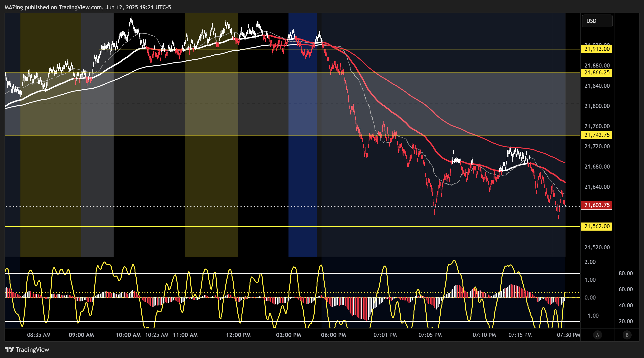Image resolution: width=644 pixels, height=358 pixels.
Task: Click the 40.00 indicator scale value
Action: pyautogui.click(x=626, y=305)
